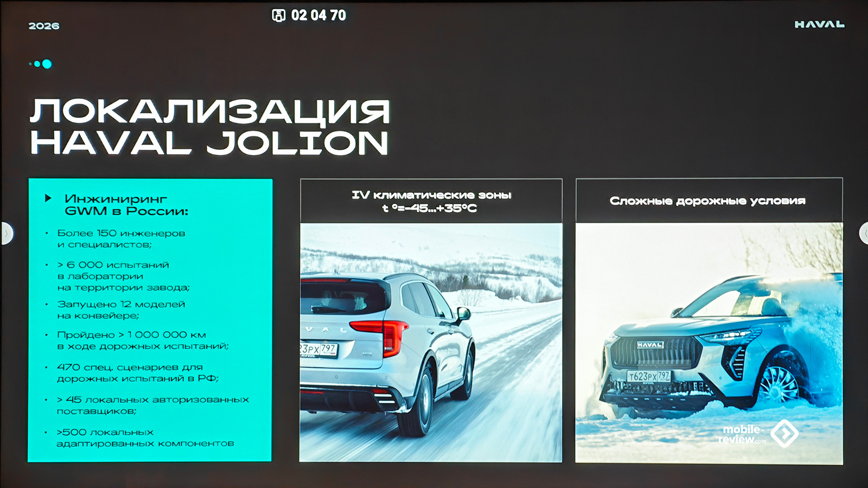Click the 2026 label in top-left corner
Screen dimensions: 868x488
tap(44, 26)
